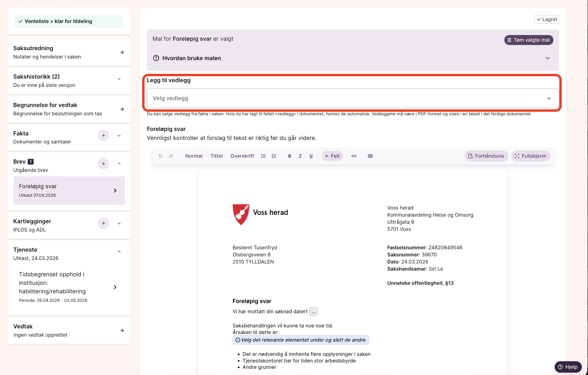Click the undo icon in editor toolbar

coord(160,156)
